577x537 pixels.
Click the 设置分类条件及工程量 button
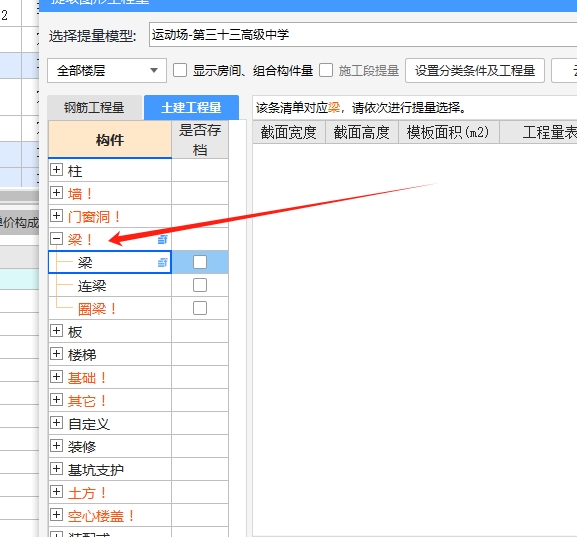(x=475, y=70)
